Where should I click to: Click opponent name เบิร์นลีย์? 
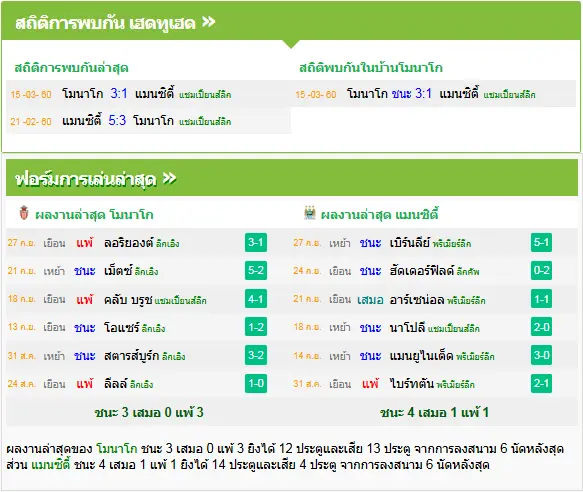410,242
